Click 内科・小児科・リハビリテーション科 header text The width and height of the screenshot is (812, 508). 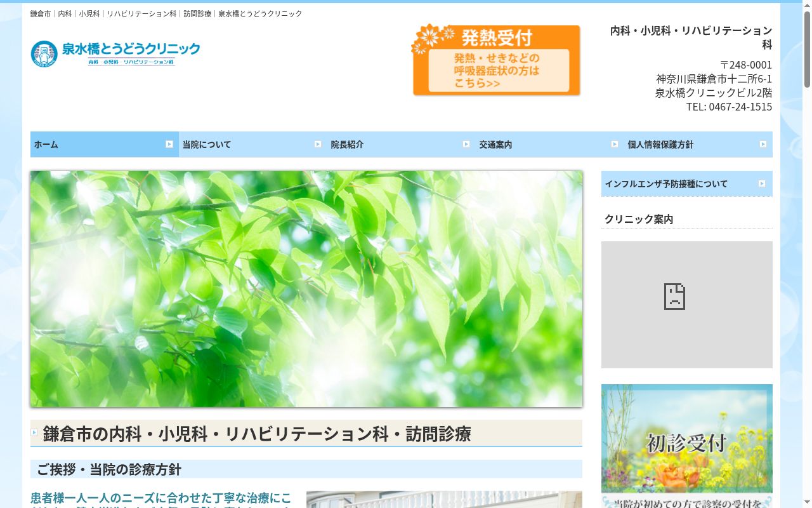tap(691, 37)
